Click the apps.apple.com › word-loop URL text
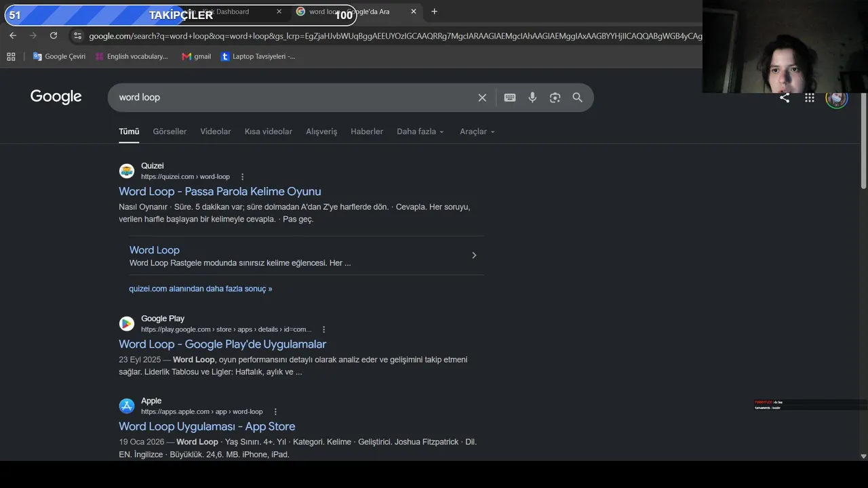 (202, 411)
